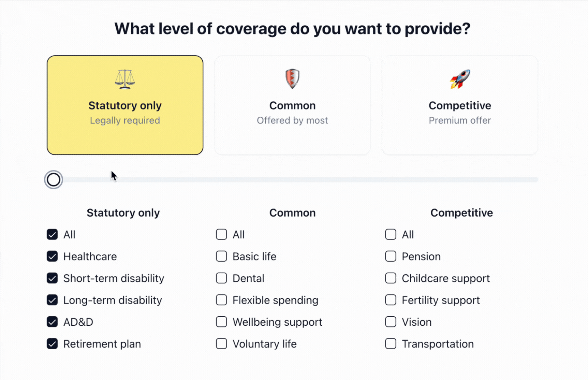This screenshot has height=380, width=588.
Task: Click the balance scales icon
Action: [x=125, y=79]
